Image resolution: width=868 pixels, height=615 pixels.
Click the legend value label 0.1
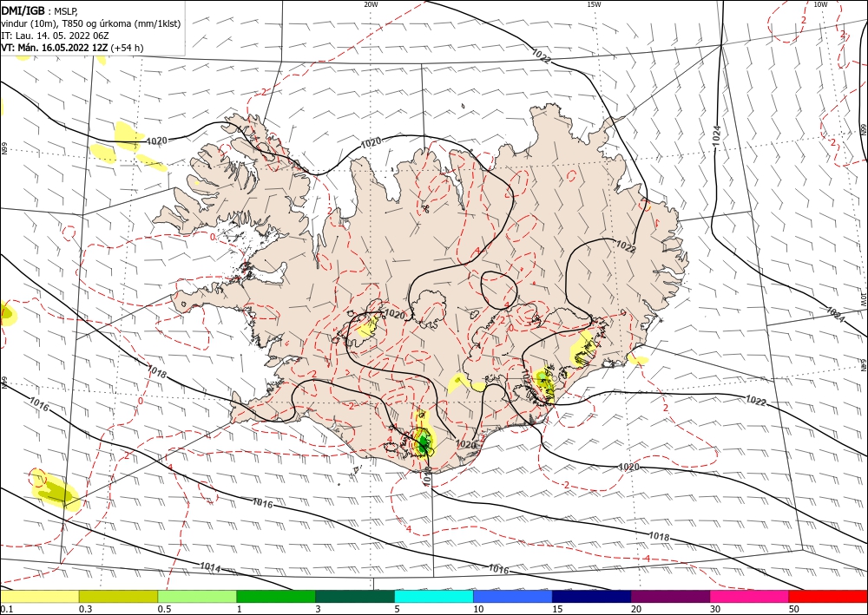[x=5, y=609]
